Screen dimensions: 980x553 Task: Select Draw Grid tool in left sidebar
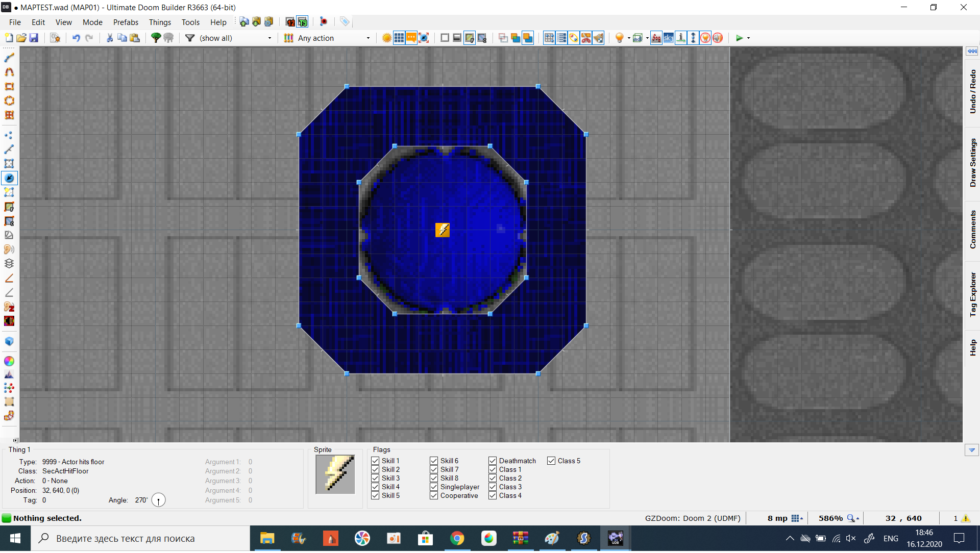point(9,115)
